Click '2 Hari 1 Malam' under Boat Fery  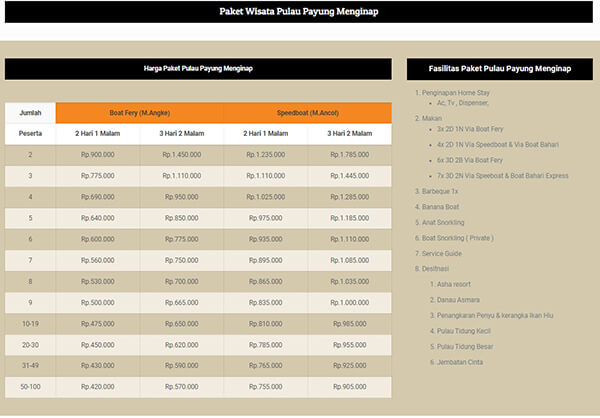coord(98,134)
